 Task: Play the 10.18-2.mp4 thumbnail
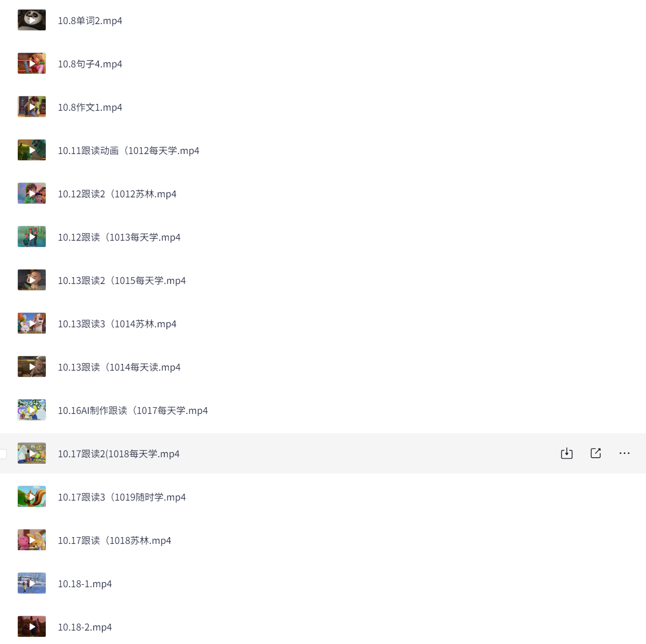click(32, 627)
